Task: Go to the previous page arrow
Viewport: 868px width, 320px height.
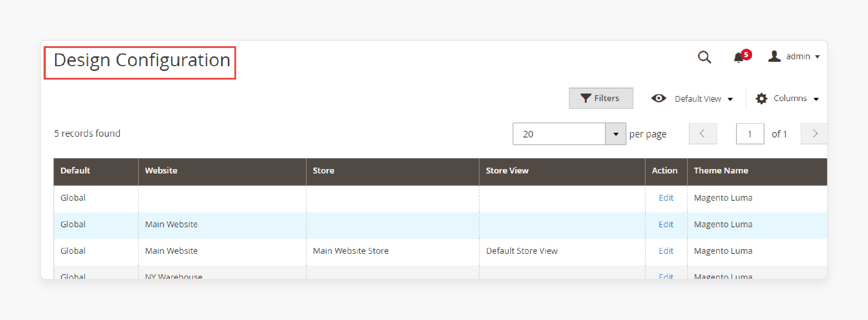Action: (x=703, y=134)
